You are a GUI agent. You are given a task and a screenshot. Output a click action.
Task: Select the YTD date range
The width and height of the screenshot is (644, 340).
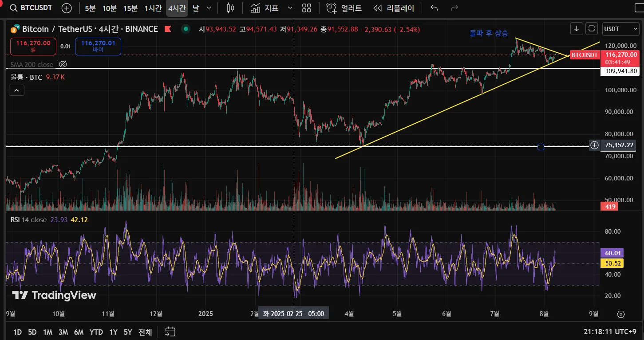click(96, 332)
